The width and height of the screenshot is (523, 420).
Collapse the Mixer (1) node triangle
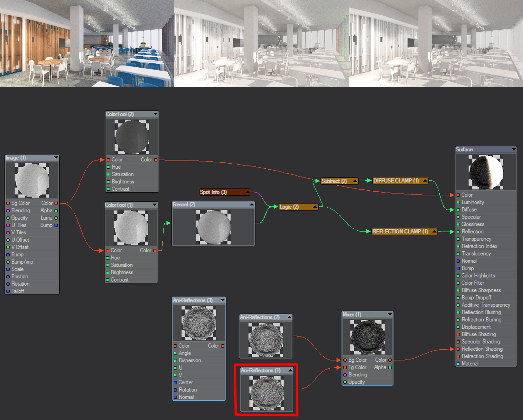[390, 314]
